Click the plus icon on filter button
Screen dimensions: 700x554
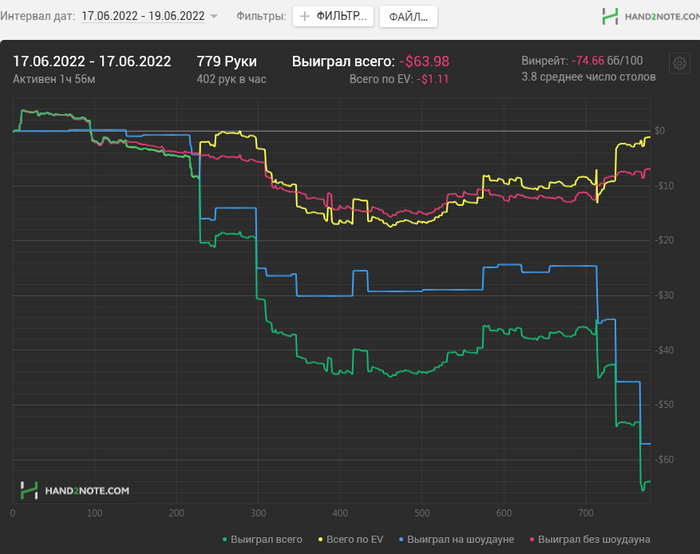pyautogui.click(x=304, y=17)
